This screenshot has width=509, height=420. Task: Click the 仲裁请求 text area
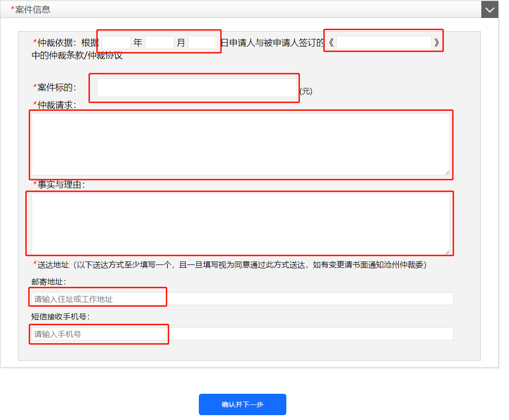[241, 144]
